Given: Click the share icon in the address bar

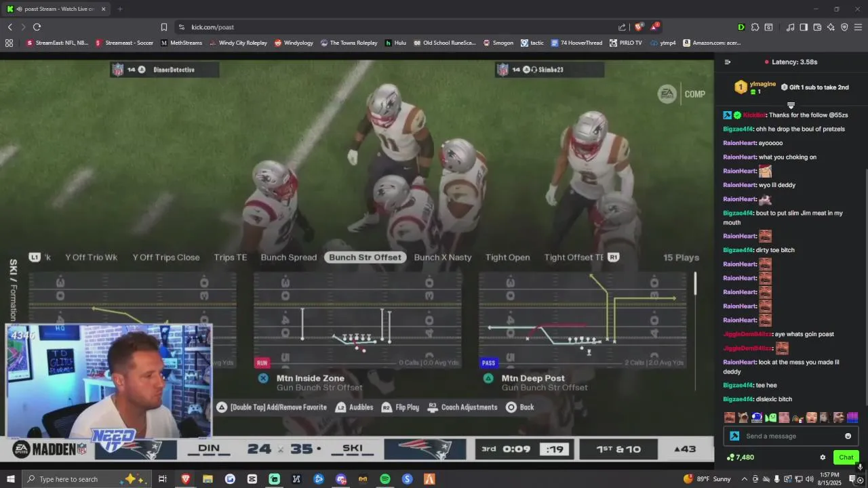Looking at the screenshot, I should point(622,27).
